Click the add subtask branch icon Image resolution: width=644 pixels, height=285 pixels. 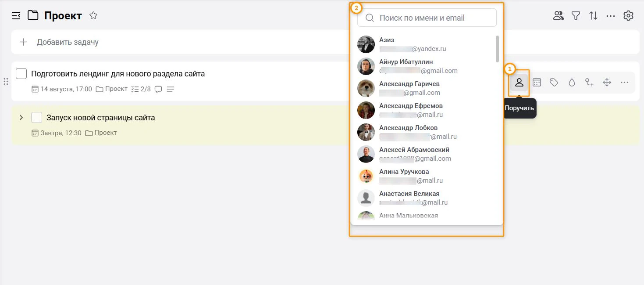(589, 83)
